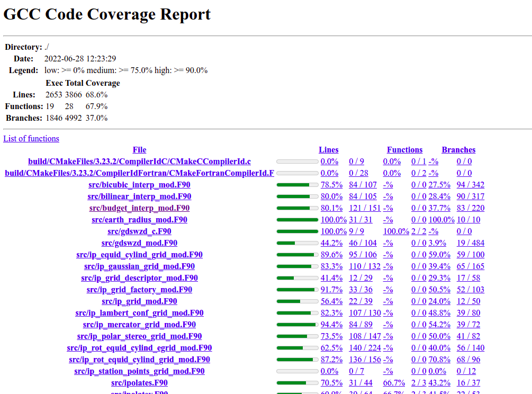Click 110 / 132 lines for ip_gaussian_grid_mod
Image resolution: width=532 pixels, height=394 pixels.
click(365, 266)
